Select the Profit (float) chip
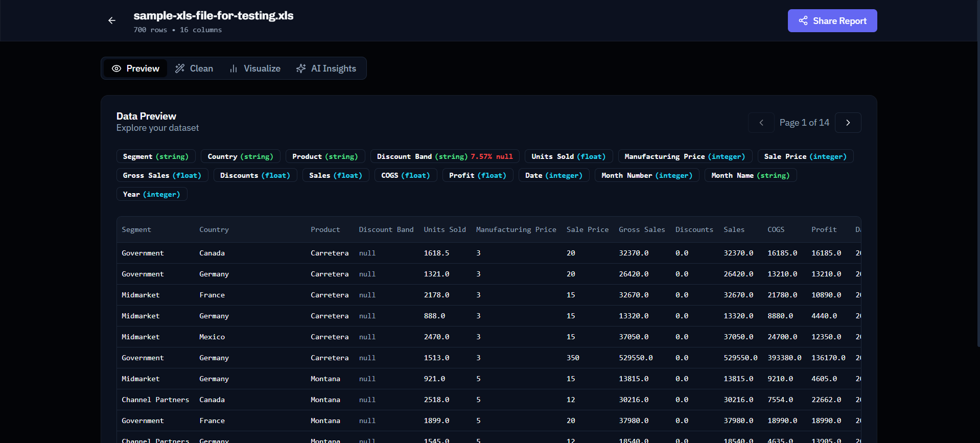 point(478,175)
